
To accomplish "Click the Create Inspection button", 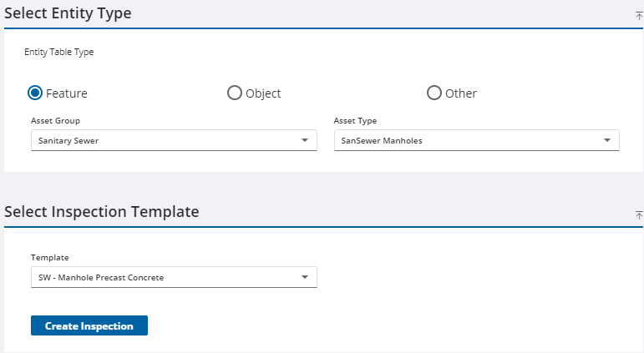I will 89,325.
